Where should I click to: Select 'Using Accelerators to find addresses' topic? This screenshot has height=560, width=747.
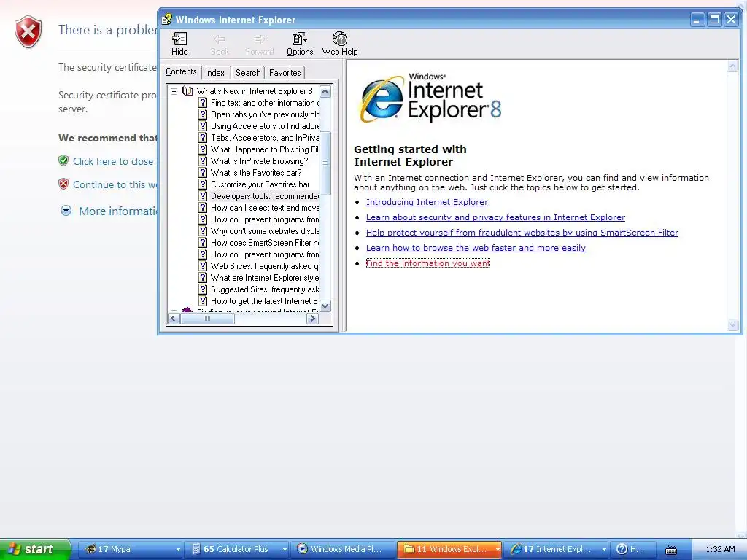point(265,125)
